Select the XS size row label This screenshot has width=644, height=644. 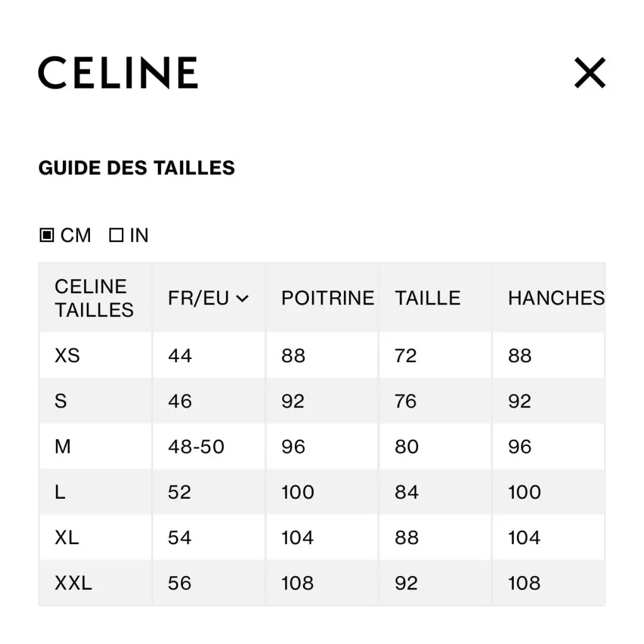(x=67, y=355)
